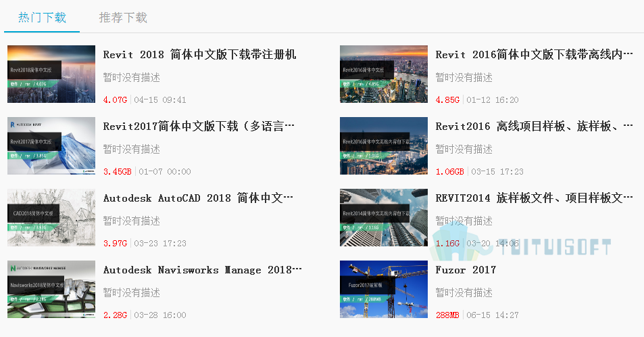Open the Revit 2016简体中文版 city skyline thumbnail

point(384,74)
